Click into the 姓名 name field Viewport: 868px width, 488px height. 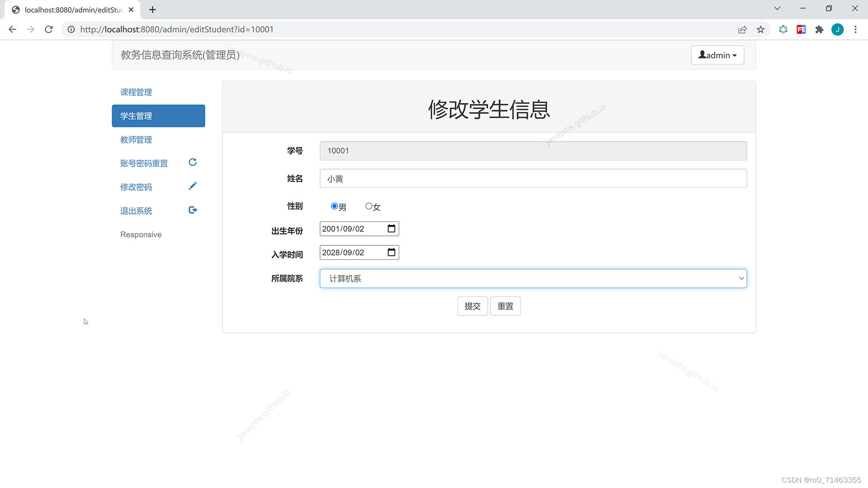coord(533,178)
